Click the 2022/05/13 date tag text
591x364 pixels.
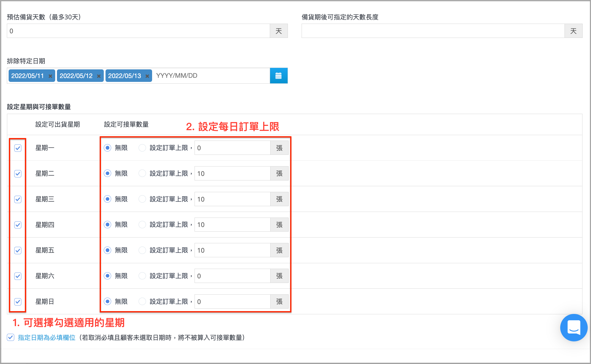(x=124, y=76)
